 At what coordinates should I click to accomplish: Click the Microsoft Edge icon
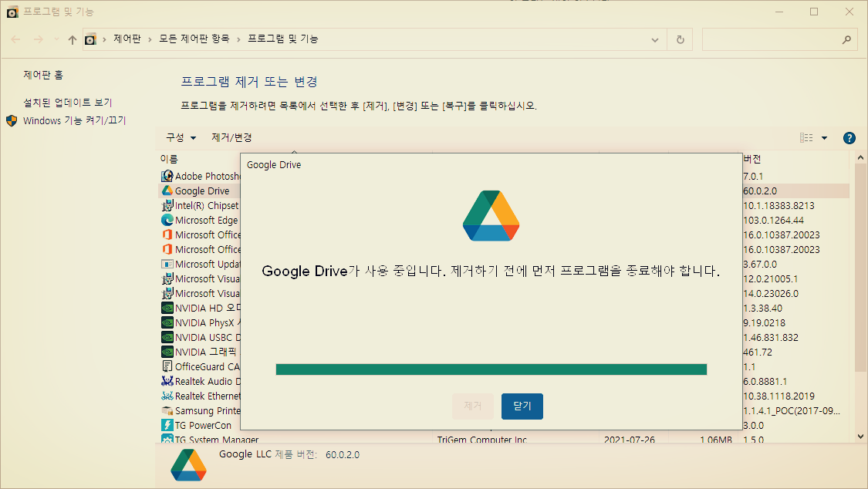(x=167, y=220)
